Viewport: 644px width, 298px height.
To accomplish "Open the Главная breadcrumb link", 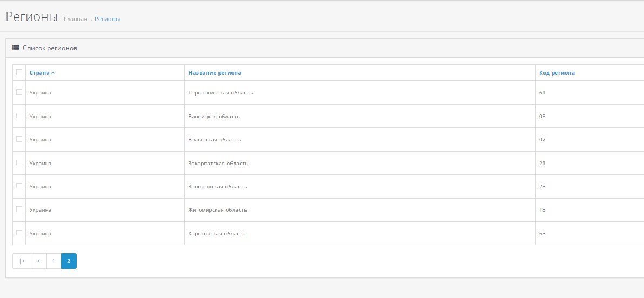I will pos(76,19).
